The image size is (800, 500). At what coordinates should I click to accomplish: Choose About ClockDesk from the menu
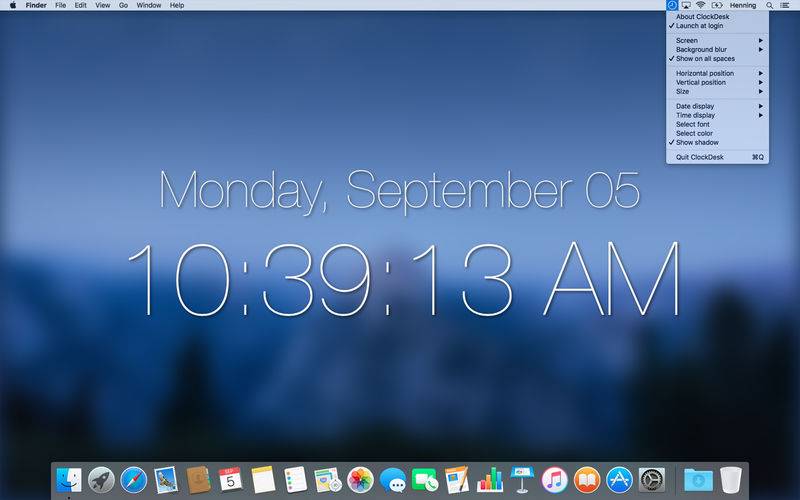pyautogui.click(x=702, y=17)
